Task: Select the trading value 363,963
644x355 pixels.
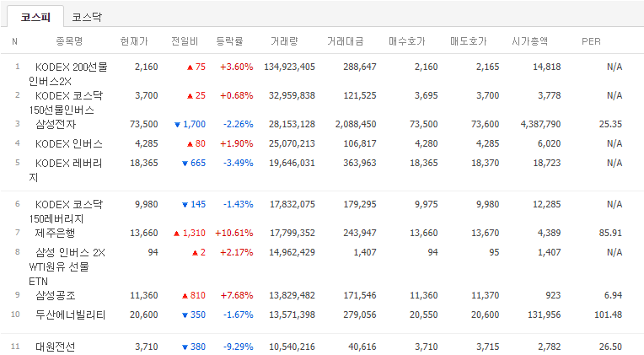Action: tap(360, 163)
